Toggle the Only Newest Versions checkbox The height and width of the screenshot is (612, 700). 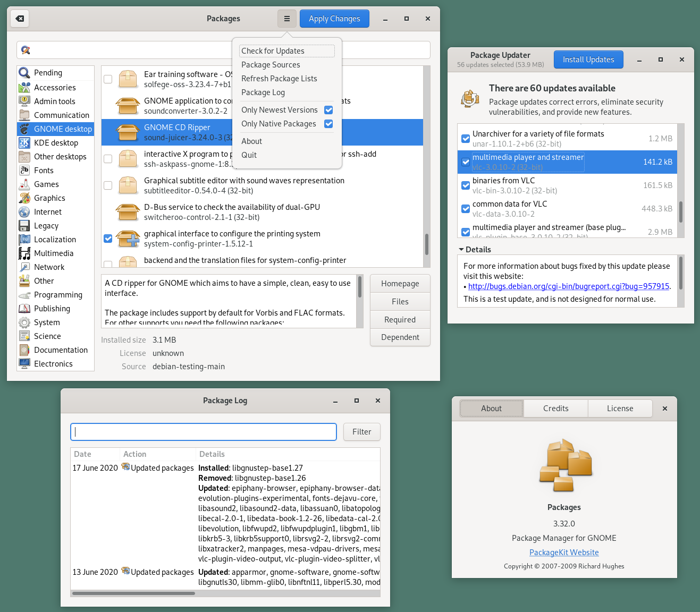[328, 110]
